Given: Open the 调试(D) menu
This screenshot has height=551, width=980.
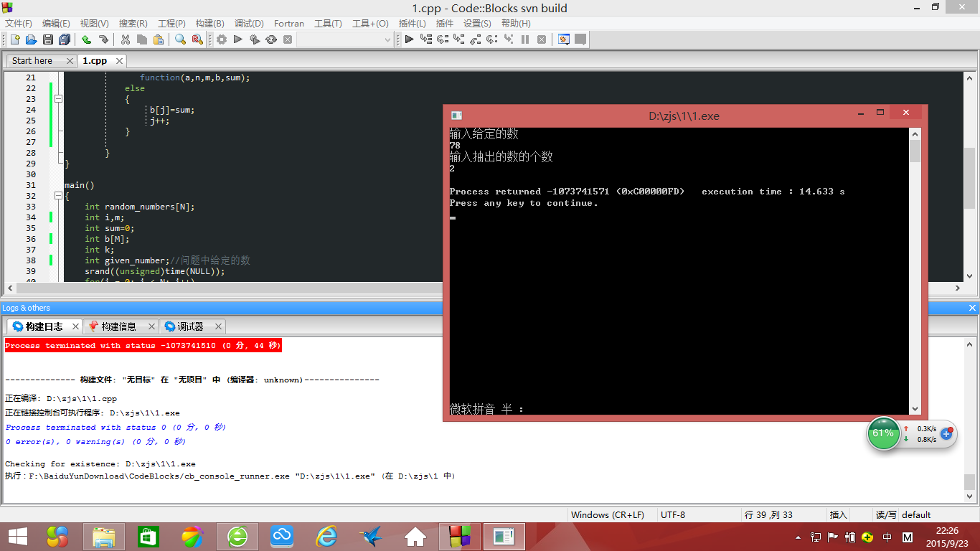Looking at the screenshot, I should (x=249, y=24).
